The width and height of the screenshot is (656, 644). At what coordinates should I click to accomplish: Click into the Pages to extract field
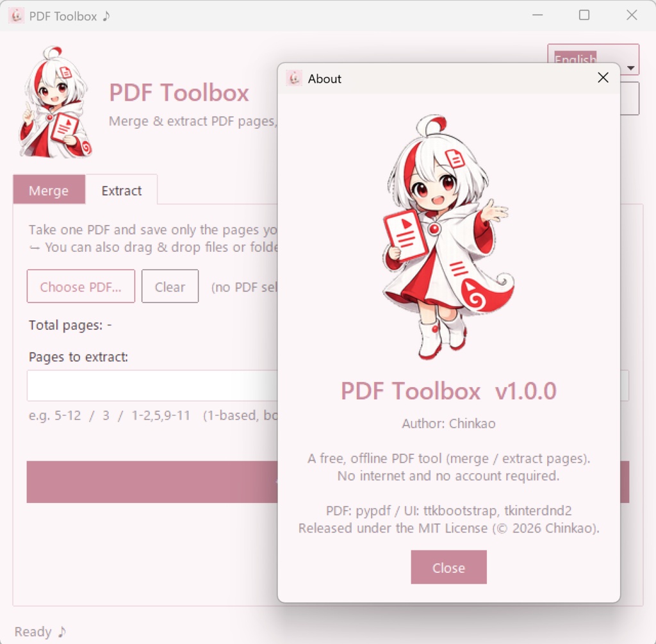point(152,385)
